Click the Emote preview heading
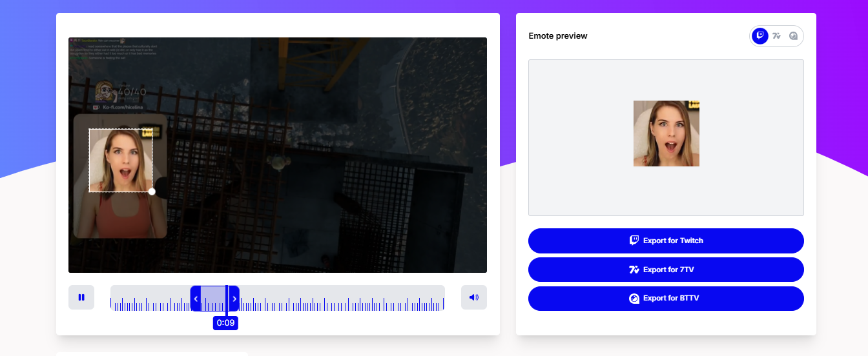 pos(558,36)
